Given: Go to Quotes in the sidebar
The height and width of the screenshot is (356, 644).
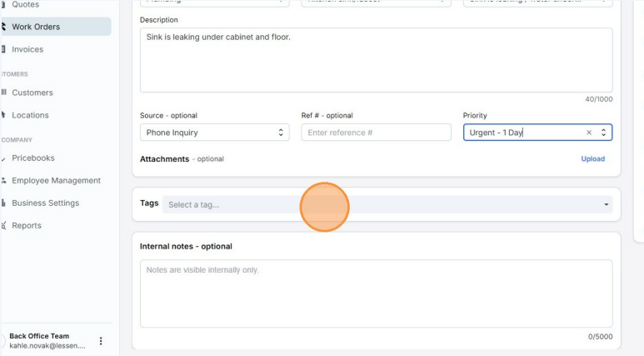Looking at the screenshot, I should (x=25, y=5).
